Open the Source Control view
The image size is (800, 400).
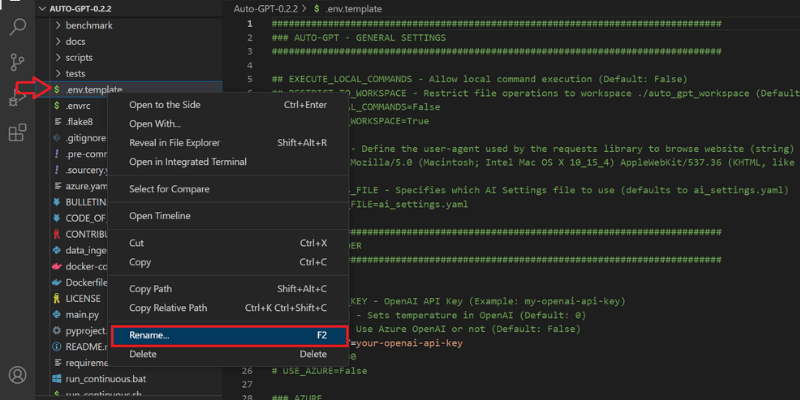tap(17, 62)
